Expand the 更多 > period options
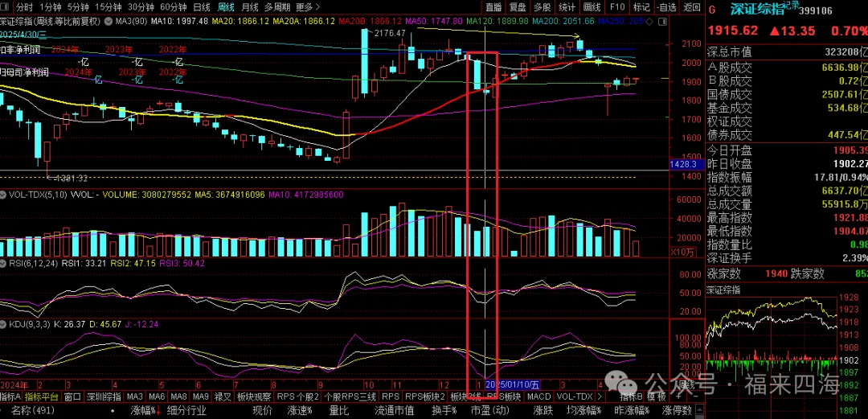Screen dimensions: 868x419 pyautogui.click(x=307, y=8)
